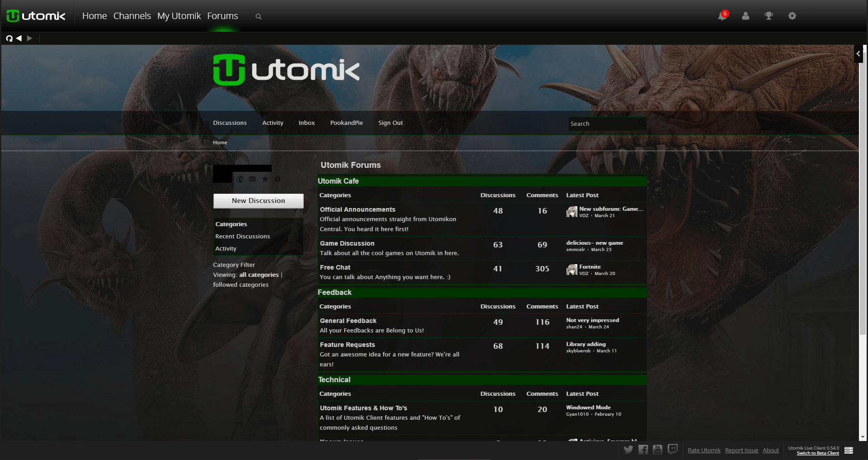Screen dimensions: 868x460
Task: Open latest post 'delicious– new game'
Action: (x=594, y=243)
